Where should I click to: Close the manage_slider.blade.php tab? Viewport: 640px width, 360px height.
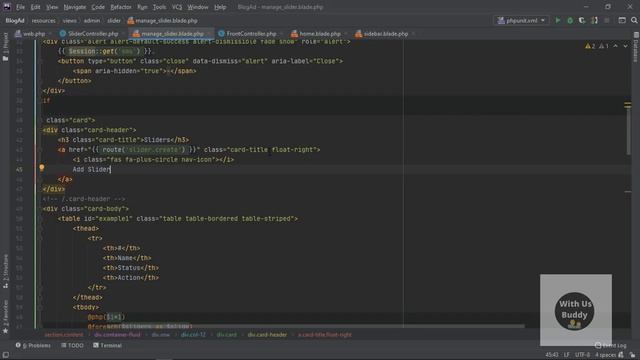click(x=209, y=34)
